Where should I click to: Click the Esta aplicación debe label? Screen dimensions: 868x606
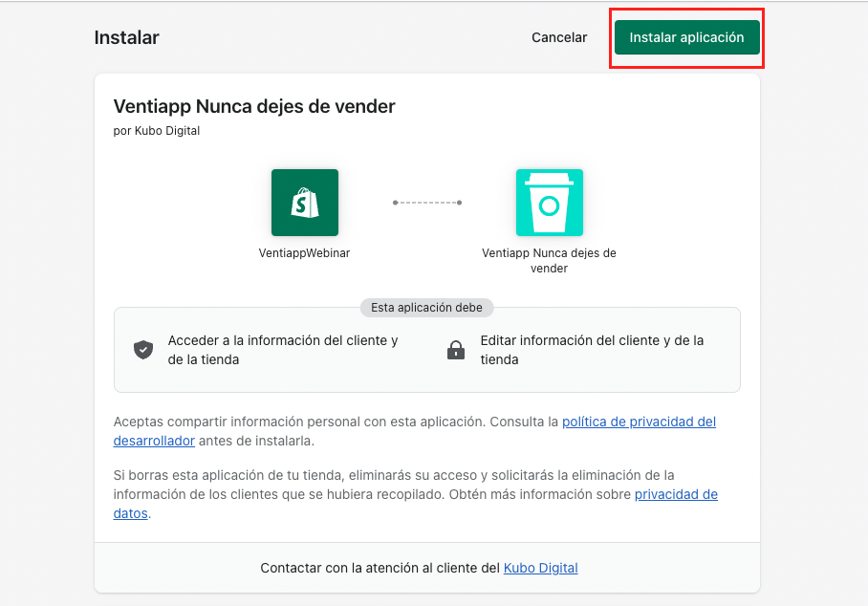tap(426, 308)
